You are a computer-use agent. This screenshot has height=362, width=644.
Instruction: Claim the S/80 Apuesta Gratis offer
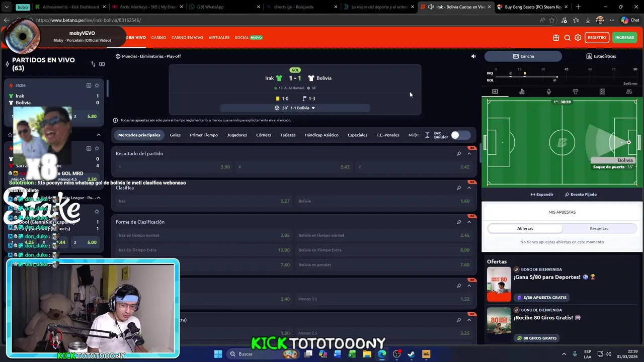click(x=541, y=298)
